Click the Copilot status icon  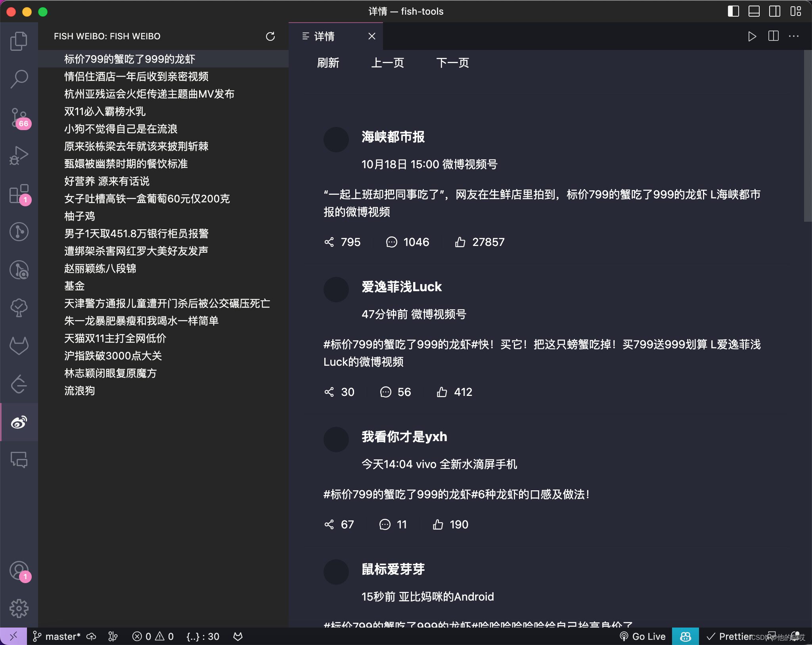pyautogui.click(x=686, y=636)
